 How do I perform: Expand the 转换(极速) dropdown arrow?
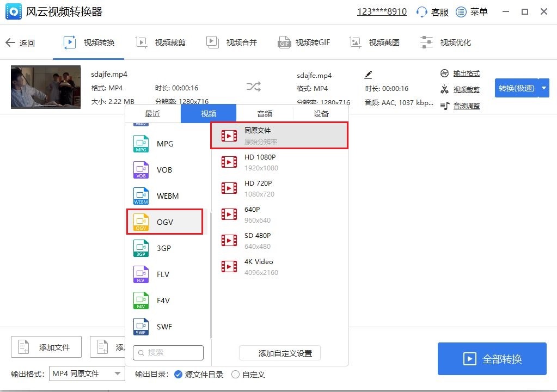pyautogui.click(x=544, y=88)
